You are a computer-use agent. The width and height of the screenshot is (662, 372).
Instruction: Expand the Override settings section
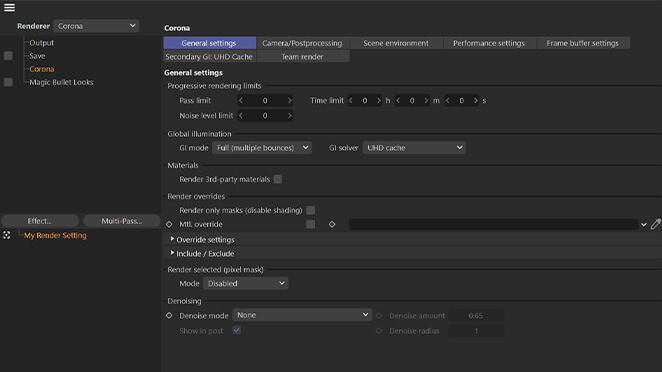coord(172,239)
